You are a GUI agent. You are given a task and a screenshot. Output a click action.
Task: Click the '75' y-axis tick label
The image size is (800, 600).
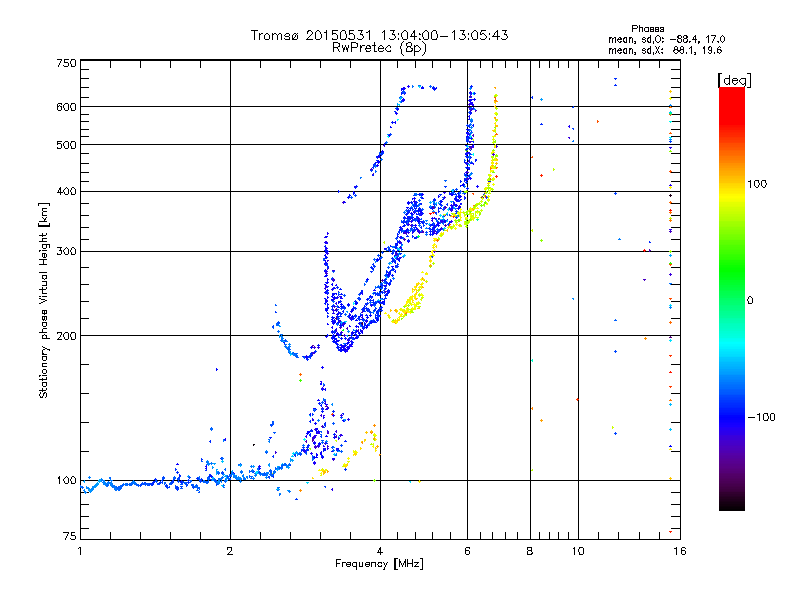70,536
